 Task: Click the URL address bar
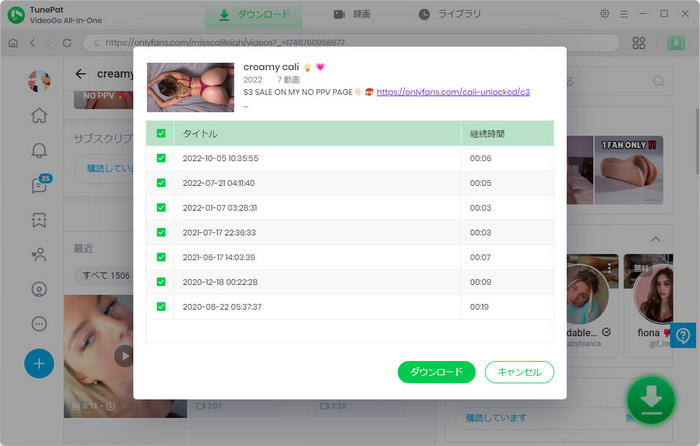coord(351,43)
